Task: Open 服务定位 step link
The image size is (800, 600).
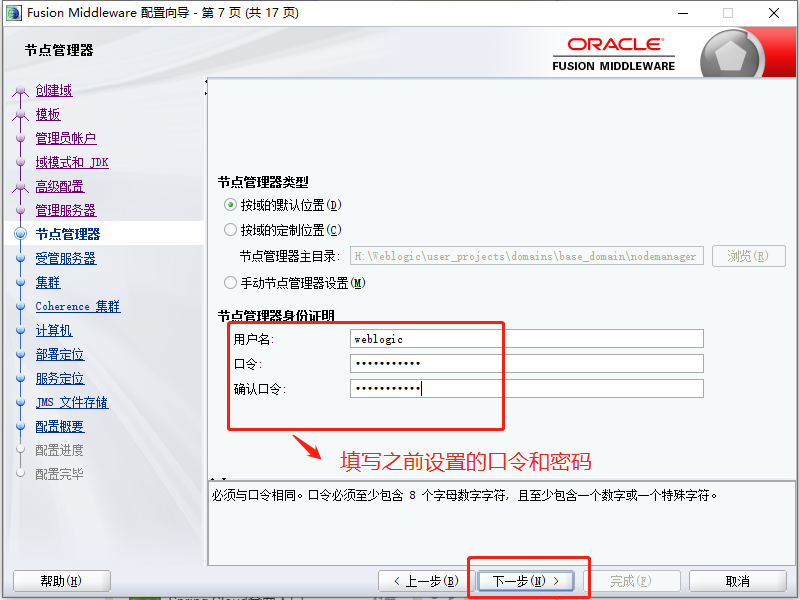Action: click(60, 378)
